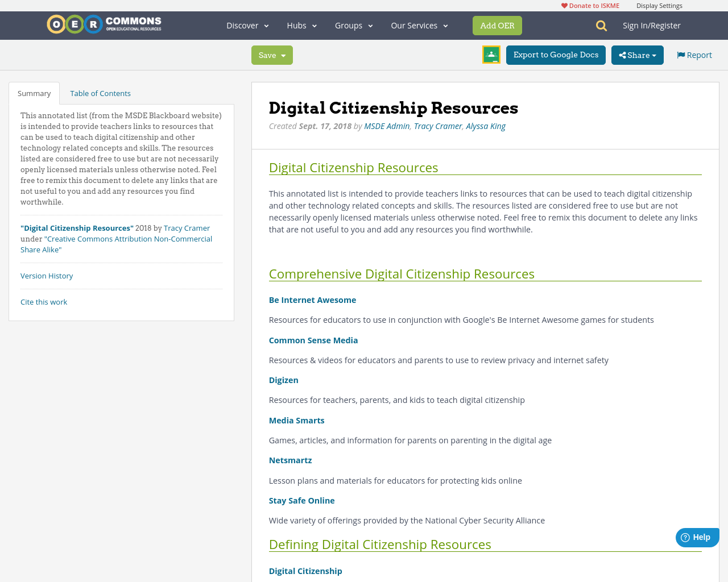Open the Share dropdown
Image resolution: width=728 pixels, height=582 pixels.
[x=637, y=55]
